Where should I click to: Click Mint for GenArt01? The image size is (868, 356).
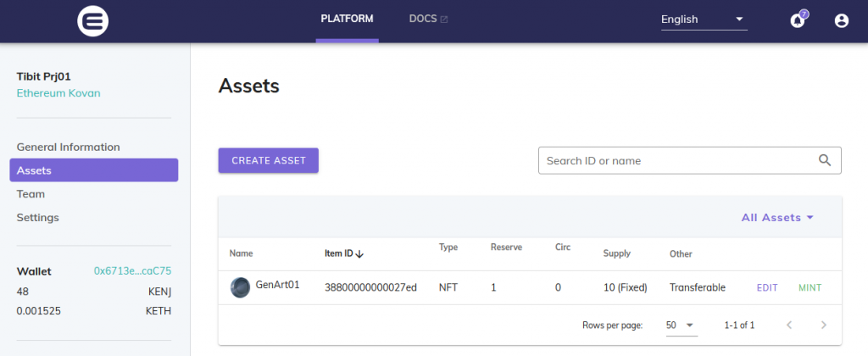pos(810,288)
